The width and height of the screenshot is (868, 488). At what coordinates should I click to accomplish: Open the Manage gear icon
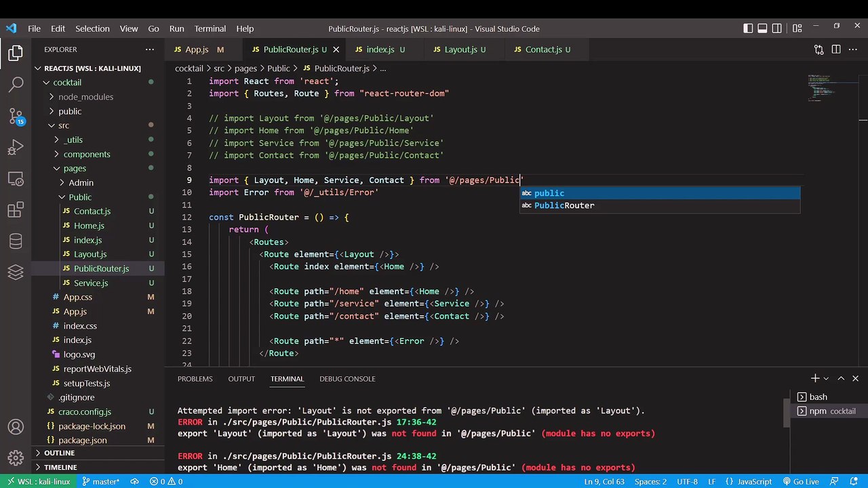16,458
